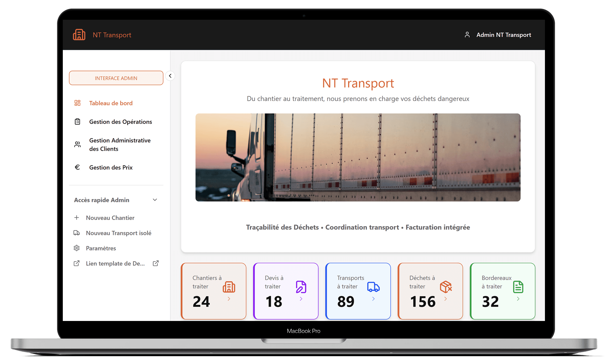This screenshot has width=608, height=364.
Task: Click the package-x icon in Déchets card
Action: pos(446,287)
